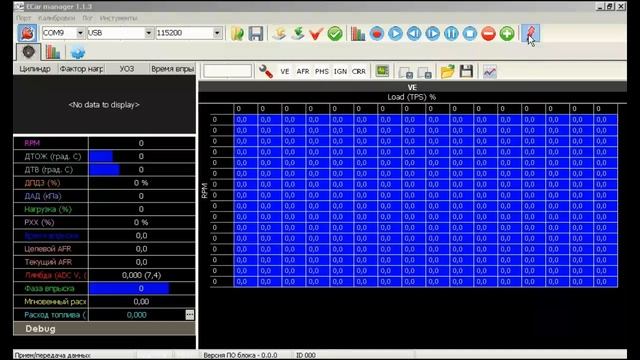Switch to the AFR table
This screenshot has width=640, height=360.
303,71
